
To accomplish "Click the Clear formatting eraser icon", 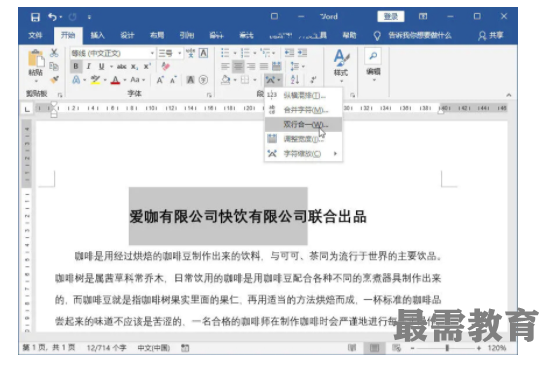I will (165, 66).
